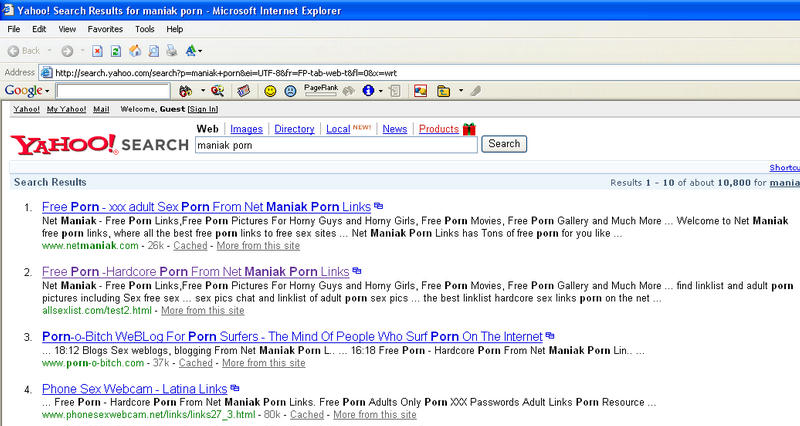Viewport: 800px width, 426px height.
Task: Click the happy smiley vote icon
Action: click(x=270, y=91)
